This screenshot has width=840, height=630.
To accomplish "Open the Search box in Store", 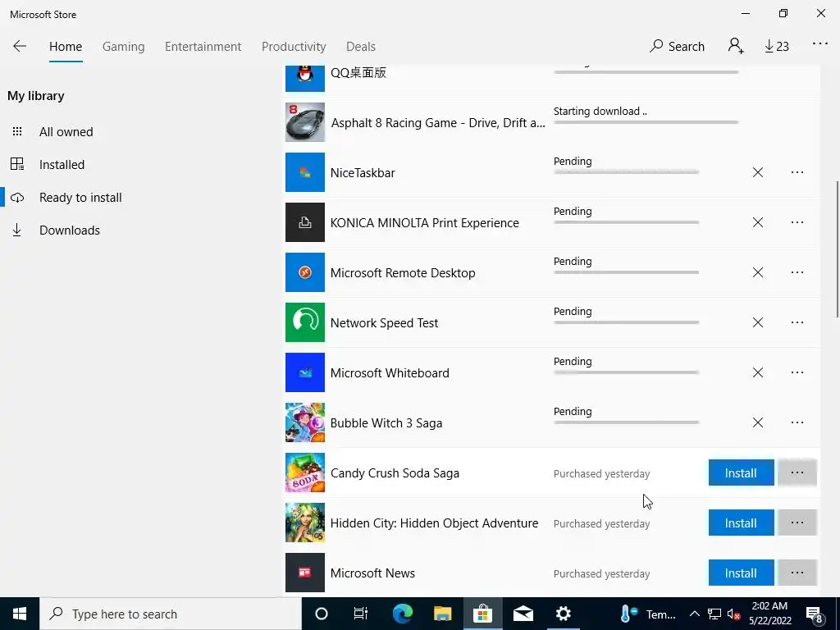I will [677, 47].
